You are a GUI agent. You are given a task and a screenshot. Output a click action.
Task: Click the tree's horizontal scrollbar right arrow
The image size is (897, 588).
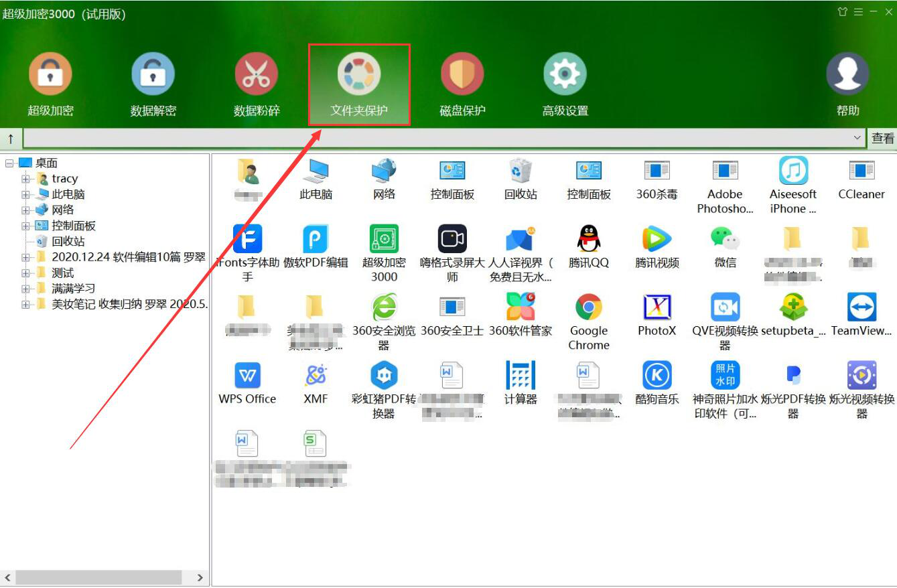pyautogui.click(x=200, y=577)
